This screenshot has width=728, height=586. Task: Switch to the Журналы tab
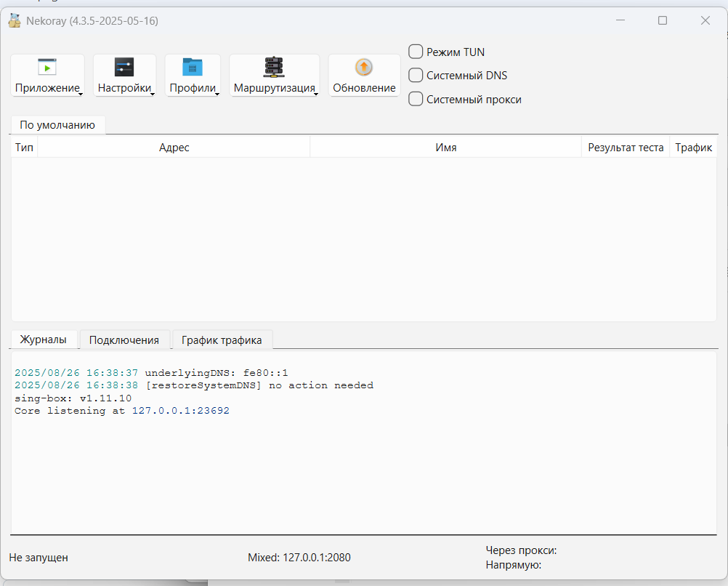[43, 340]
